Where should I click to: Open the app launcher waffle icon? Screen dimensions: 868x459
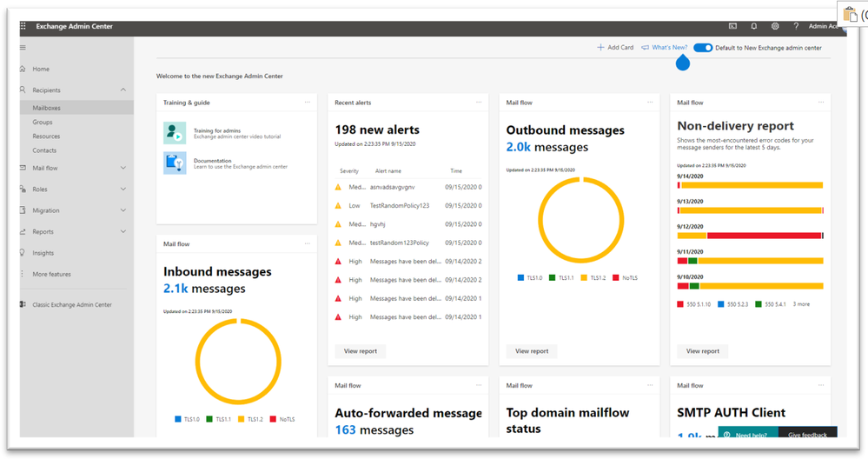point(23,26)
